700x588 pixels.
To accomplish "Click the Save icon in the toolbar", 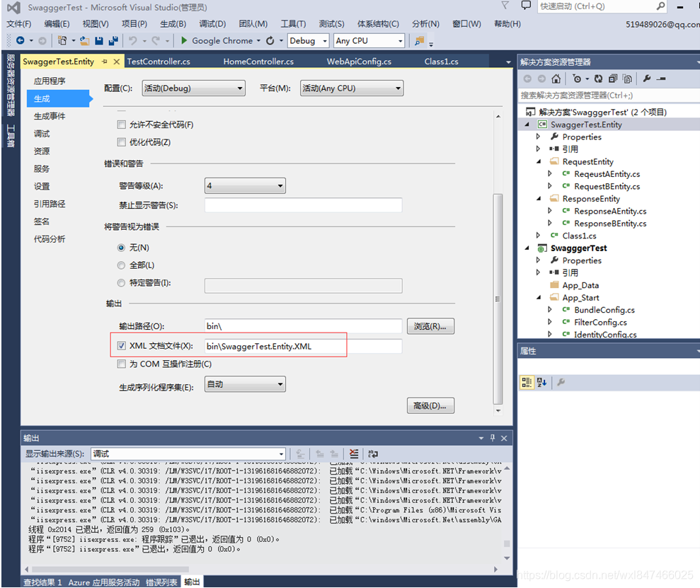I will (98, 40).
